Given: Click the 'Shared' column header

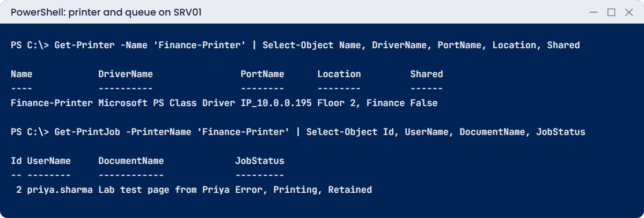Looking at the screenshot, I should 427,74.
